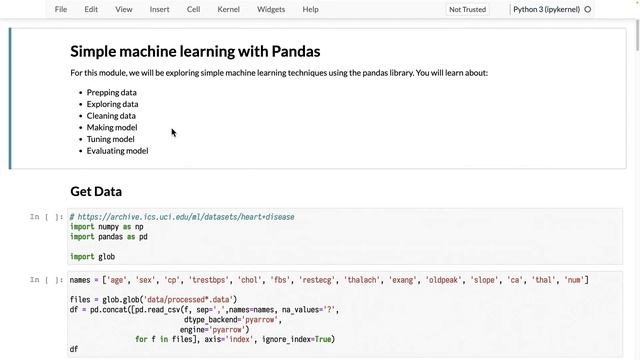The image size is (640, 360).
Task: Select the 'Simple machine learning with Pandas' heading
Action: point(195,51)
